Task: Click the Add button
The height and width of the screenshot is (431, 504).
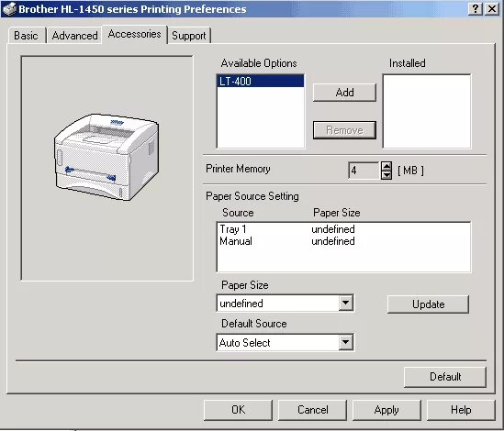Action: [344, 93]
